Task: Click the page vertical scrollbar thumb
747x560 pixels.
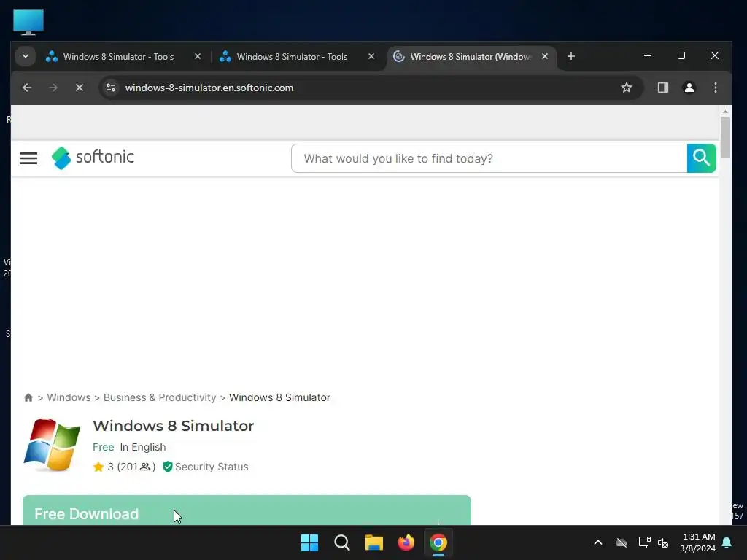Action: 724,136
